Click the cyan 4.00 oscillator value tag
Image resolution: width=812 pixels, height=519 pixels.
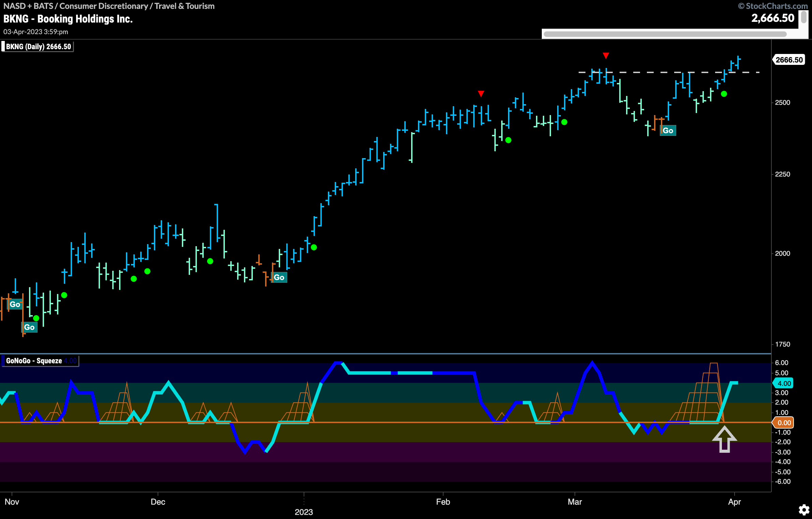783,383
